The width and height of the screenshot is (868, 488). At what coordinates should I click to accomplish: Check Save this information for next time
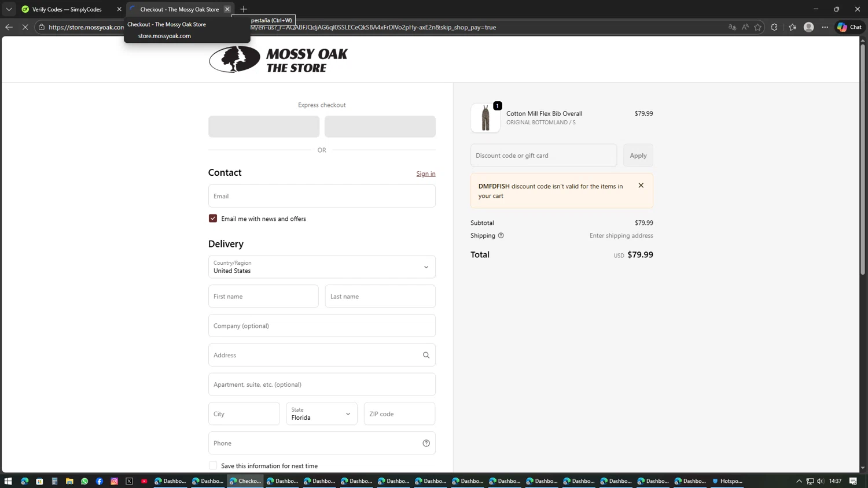[213, 466]
